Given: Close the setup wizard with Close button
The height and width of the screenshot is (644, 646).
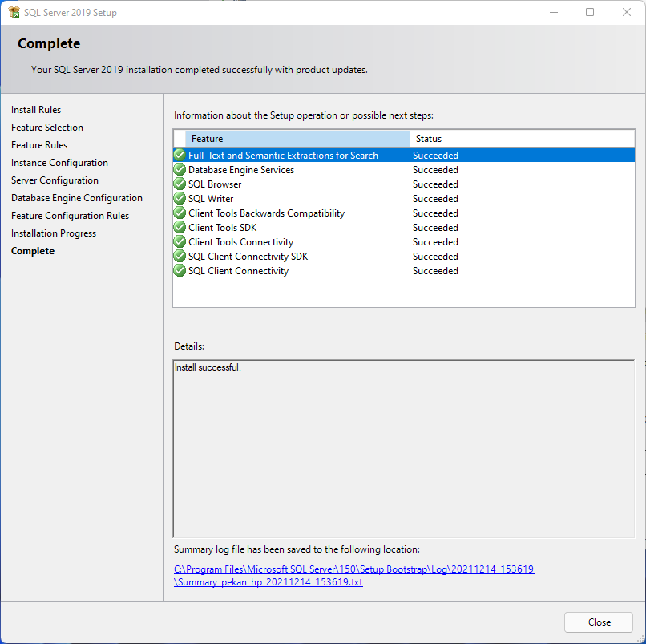Looking at the screenshot, I should 598,622.
